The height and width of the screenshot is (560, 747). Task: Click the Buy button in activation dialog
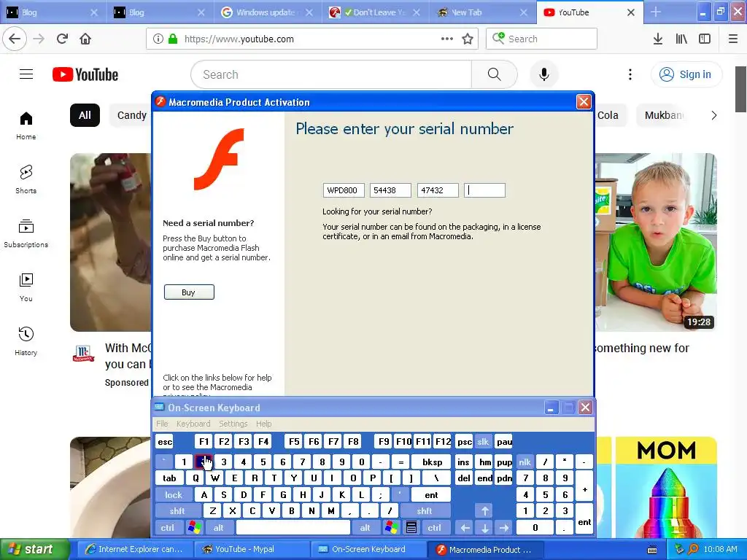189,292
